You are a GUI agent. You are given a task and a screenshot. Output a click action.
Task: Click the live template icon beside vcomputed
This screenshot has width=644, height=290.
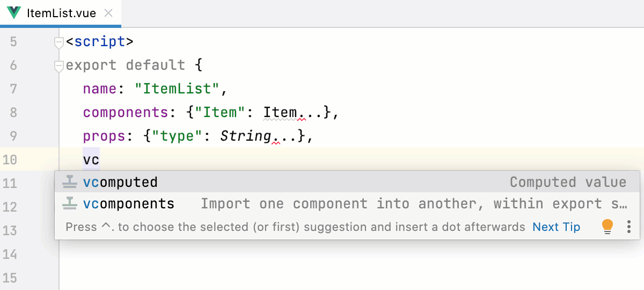pyautogui.click(x=70, y=183)
